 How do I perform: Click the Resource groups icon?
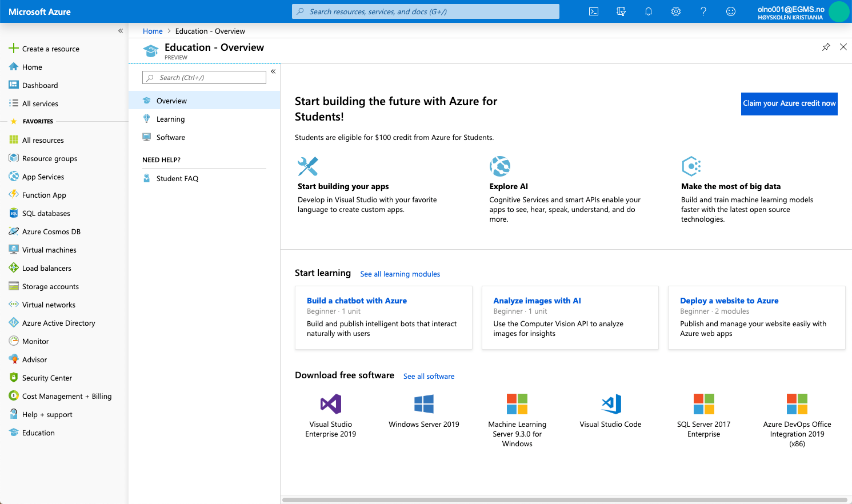[14, 158]
